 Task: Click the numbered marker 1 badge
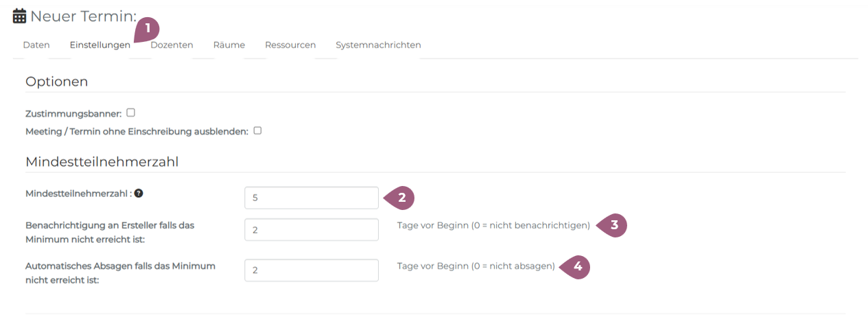click(x=147, y=30)
